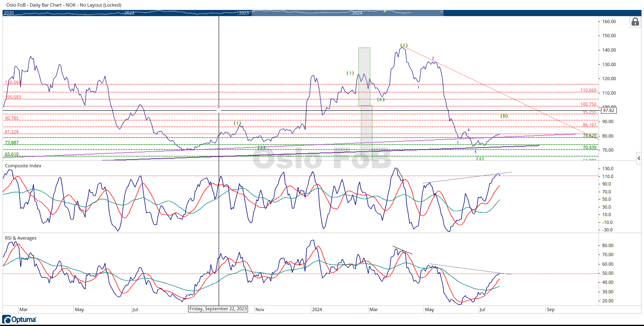Click the current price tag 97.82

point(608,110)
